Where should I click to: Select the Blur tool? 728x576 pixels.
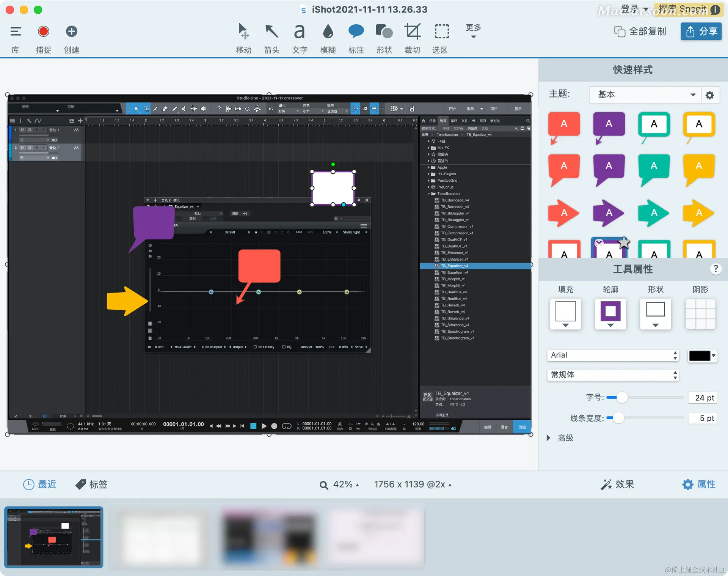328,32
